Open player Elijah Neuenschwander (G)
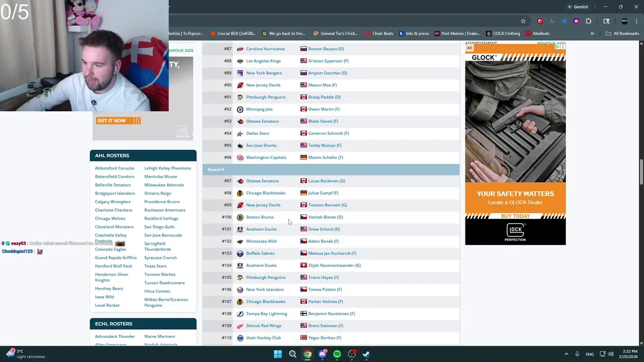Viewport: 644px width, 362px height. click(x=334, y=265)
